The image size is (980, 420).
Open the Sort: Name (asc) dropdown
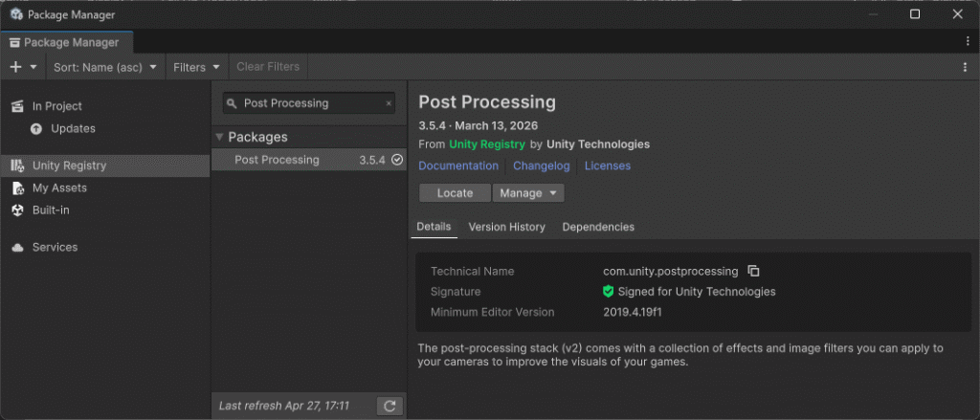click(105, 67)
